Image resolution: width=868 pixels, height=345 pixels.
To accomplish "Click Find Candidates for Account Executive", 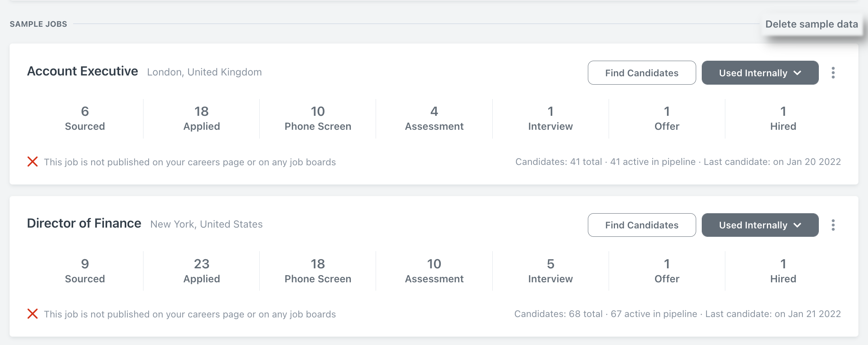I will 642,73.
